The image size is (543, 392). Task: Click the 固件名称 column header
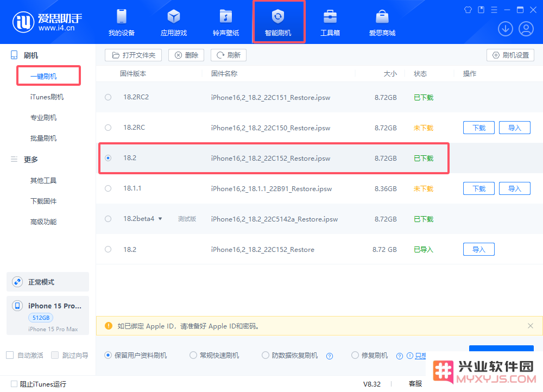point(224,74)
